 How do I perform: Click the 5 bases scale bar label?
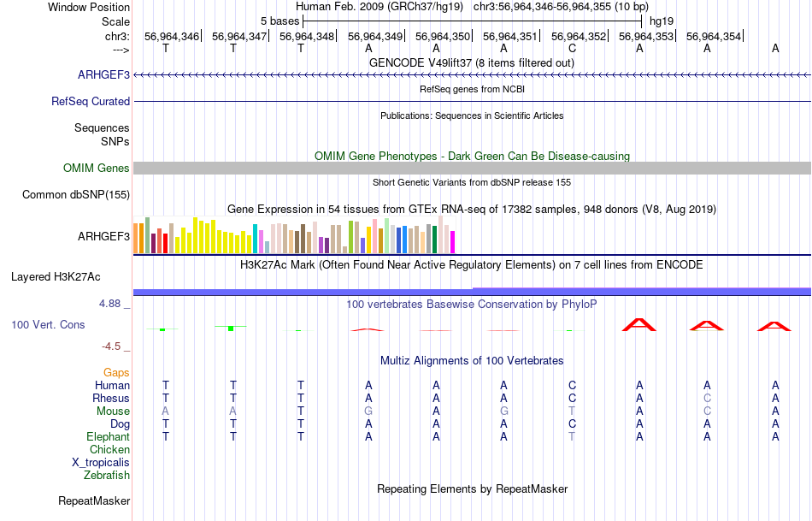click(279, 21)
